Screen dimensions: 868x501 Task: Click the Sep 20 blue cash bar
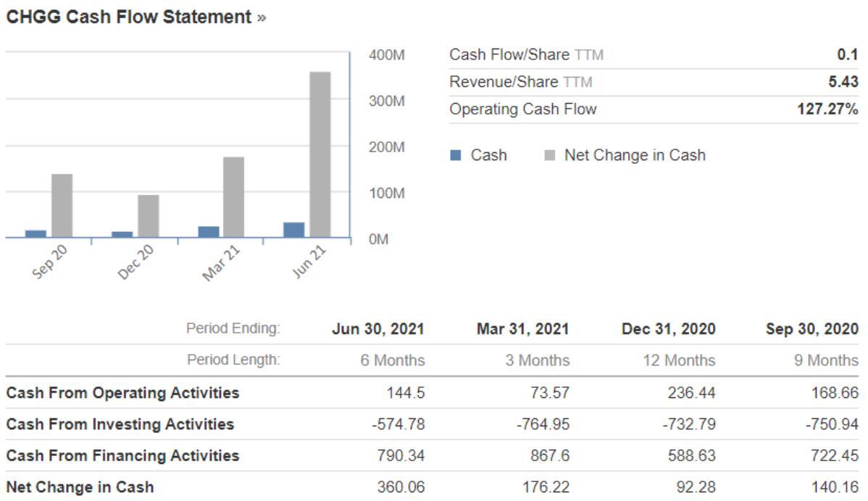36,234
